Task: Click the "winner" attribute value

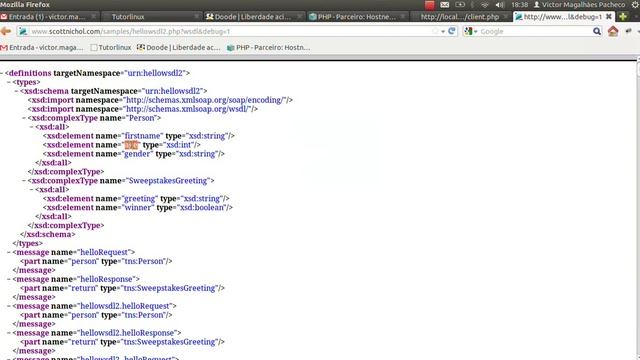Action: 138,207
